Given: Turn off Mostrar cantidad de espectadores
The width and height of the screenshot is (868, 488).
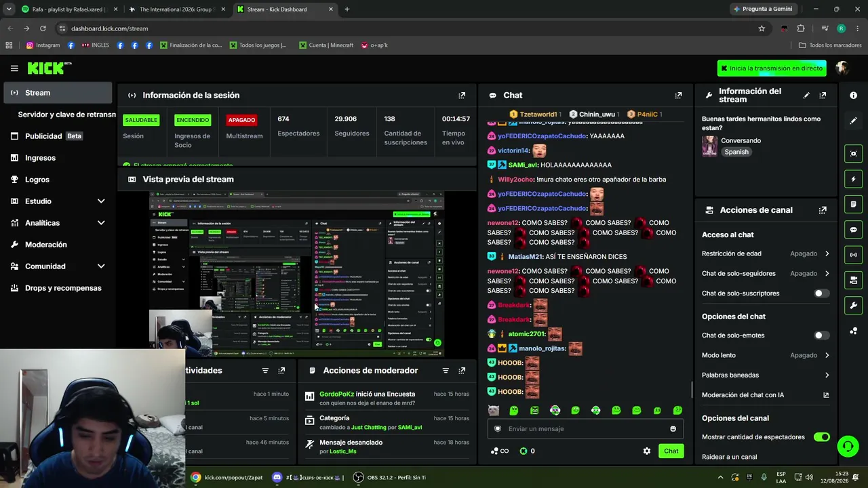Looking at the screenshot, I should pyautogui.click(x=821, y=437).
